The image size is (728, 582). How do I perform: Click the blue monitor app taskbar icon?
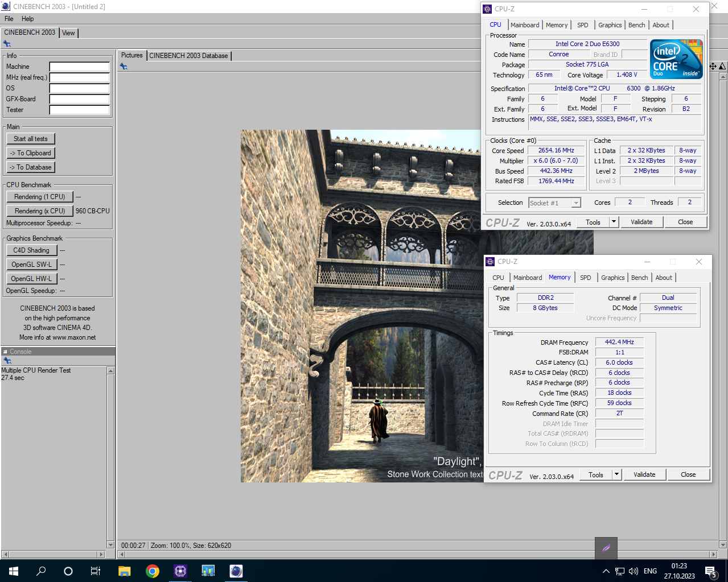click(208, 571)
